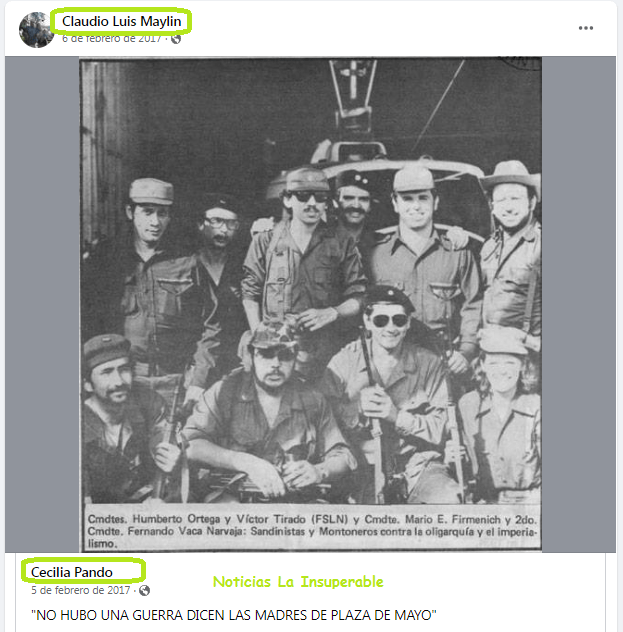Click the cross emblem above the helicopter
This screenshot has width=623, height=632.
353,79
